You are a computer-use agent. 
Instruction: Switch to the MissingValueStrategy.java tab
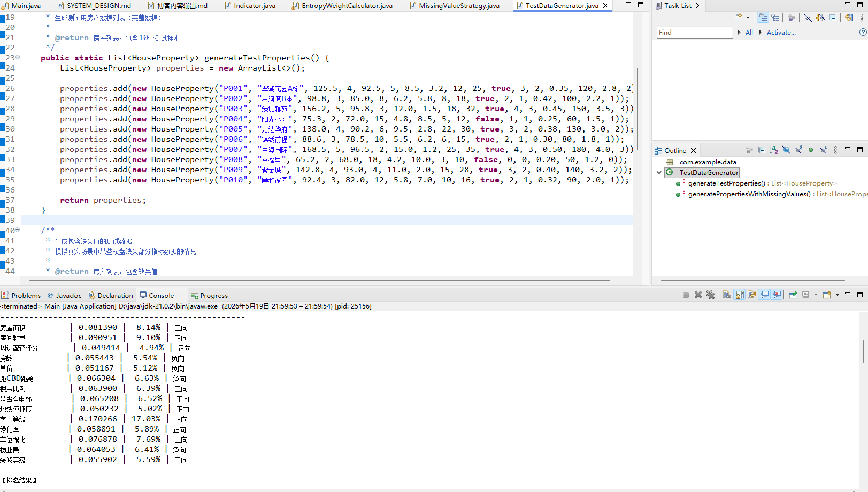(x=458, y=5)
